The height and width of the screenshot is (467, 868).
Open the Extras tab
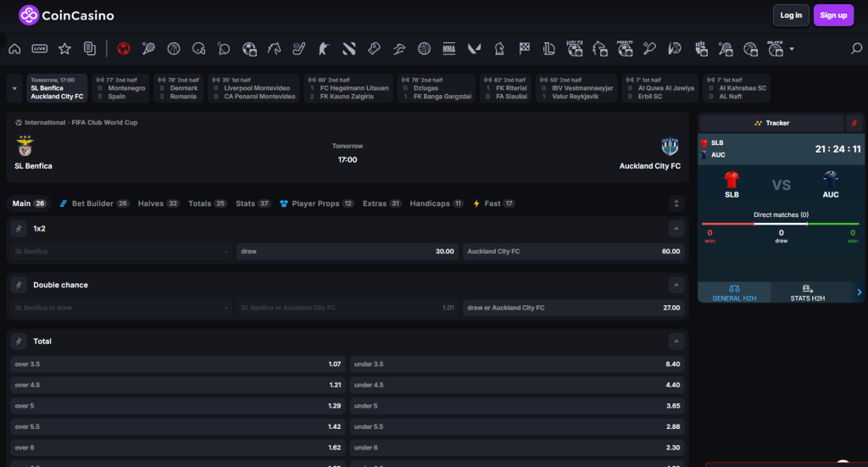[381, 203]
